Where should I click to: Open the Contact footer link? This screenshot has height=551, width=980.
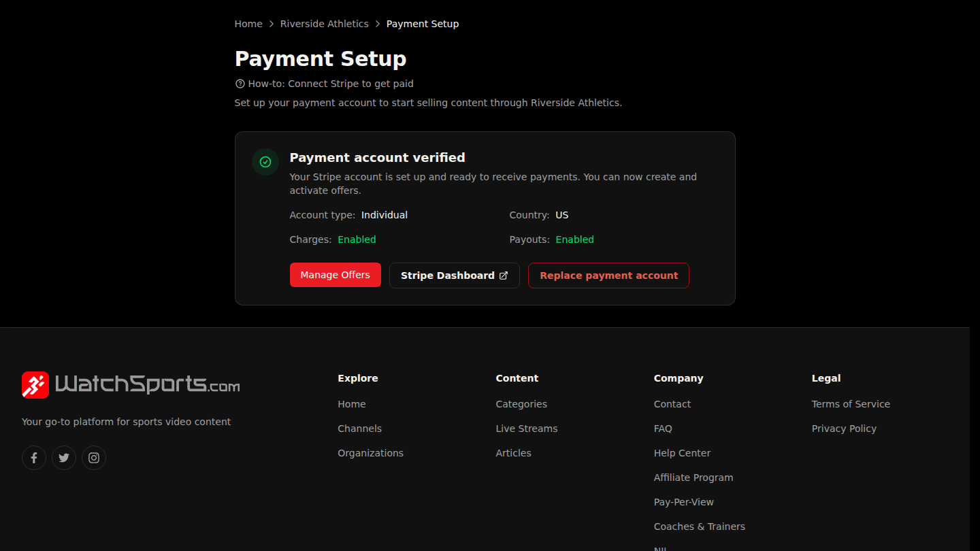point(672,404)
